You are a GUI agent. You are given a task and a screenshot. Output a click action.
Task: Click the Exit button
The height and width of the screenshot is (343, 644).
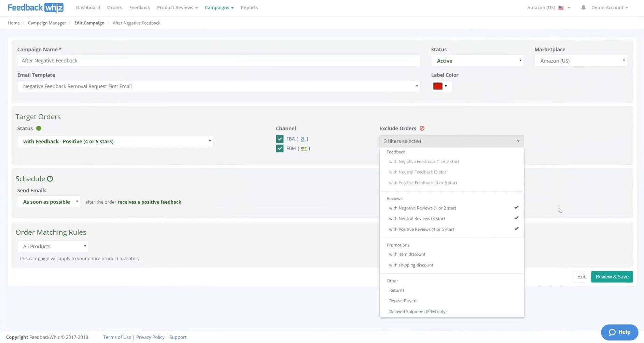pyautogui.click(x=581, y=277)
